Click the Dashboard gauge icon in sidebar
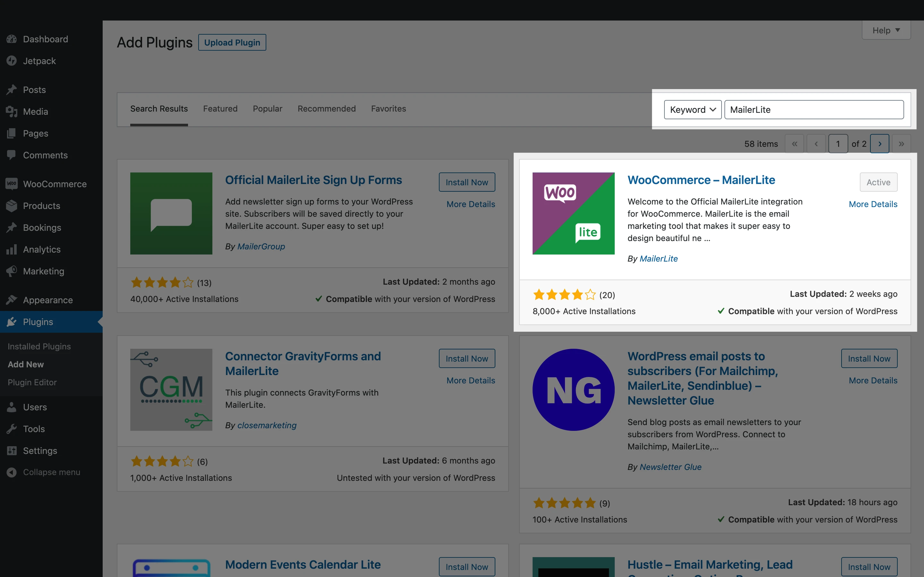 (x=12, y=39)
